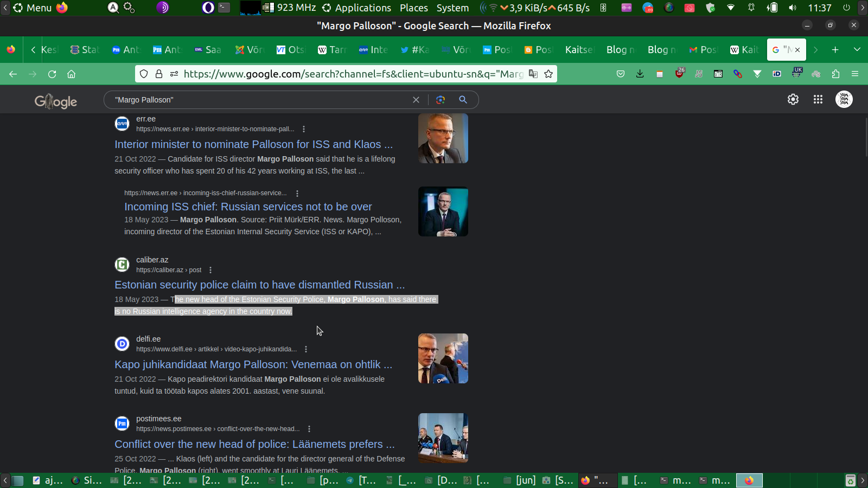Open "Interior minister to nominate Palloson" result
The image size is (868, 488).
pyautogui.click(x=253, y=144)
